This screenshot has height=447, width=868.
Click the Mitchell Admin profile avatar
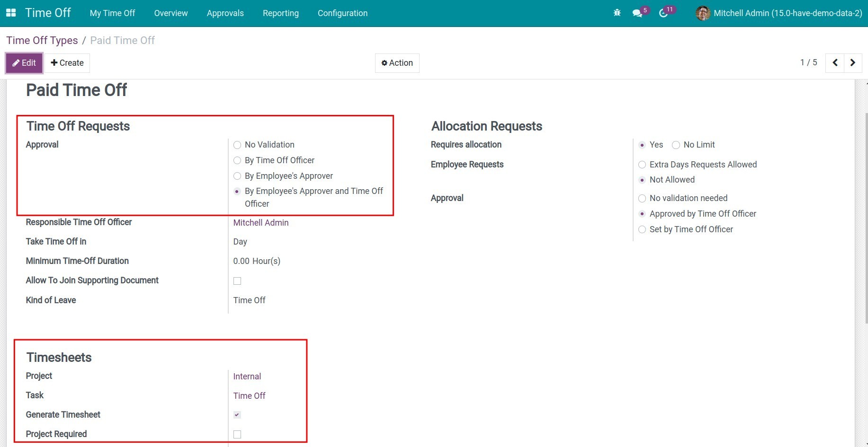(703, 13)
